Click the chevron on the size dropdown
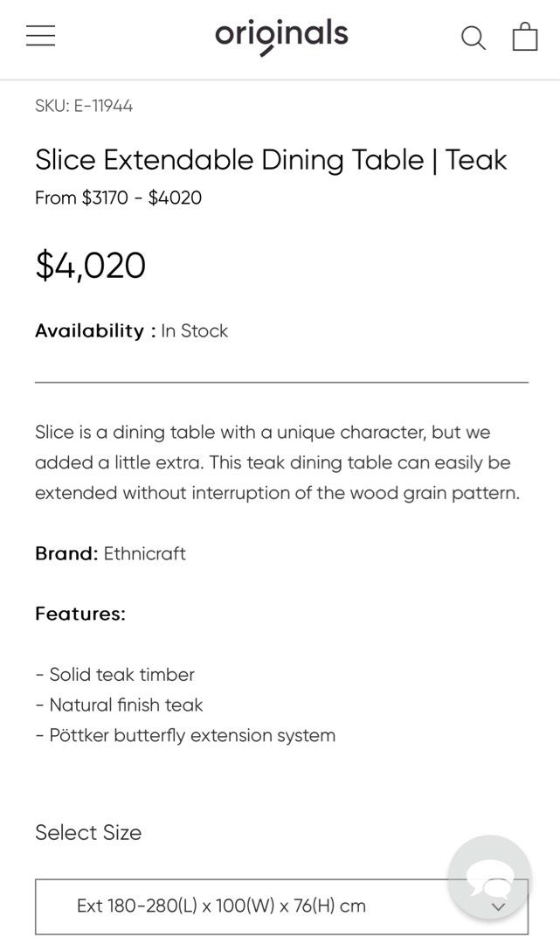The image size is (560, 944). click(x=498, y=907)
